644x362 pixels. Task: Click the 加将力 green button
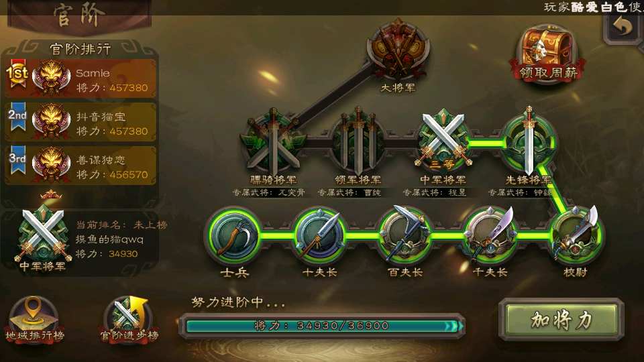561,320
